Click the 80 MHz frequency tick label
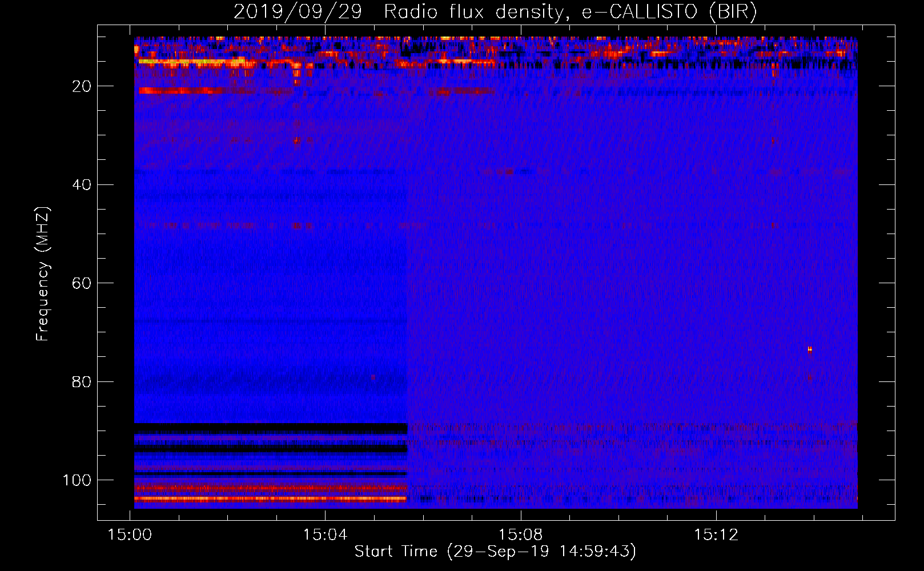Viewport: 924px width, 571px height. click(82, 381)
